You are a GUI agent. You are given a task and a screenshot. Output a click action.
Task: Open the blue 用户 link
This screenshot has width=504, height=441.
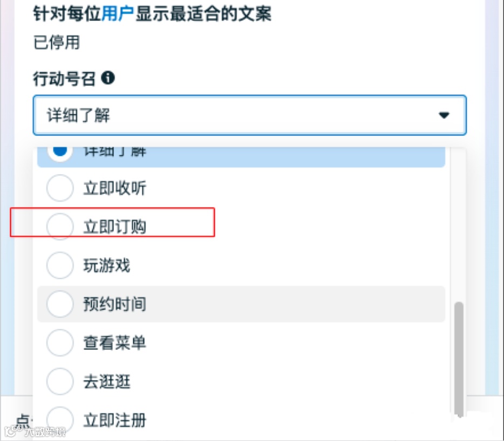click(117, 14)
